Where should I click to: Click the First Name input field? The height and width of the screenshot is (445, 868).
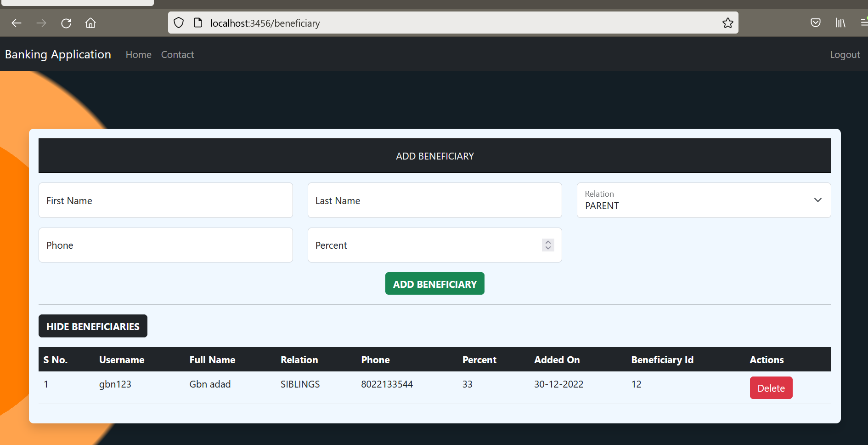pyautogui.click(x=165, y=200)
